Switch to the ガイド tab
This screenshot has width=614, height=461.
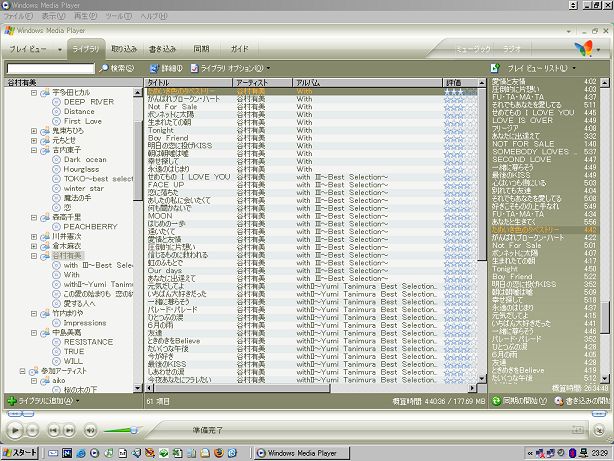click(x=239, y=49)
